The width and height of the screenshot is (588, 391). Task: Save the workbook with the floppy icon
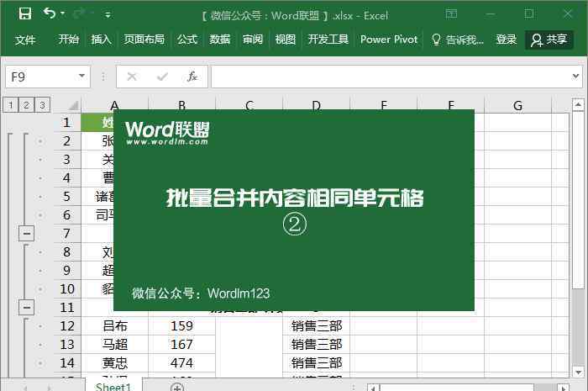coord(25,14)
